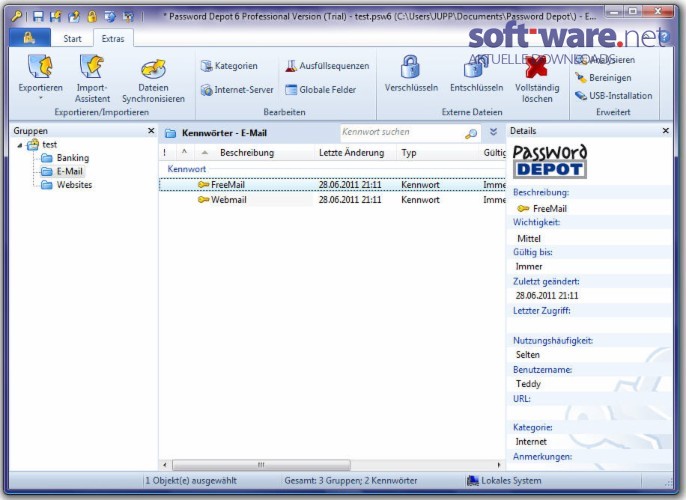The height and width of the screenshot is (500, 686).
Task: Sort by Letzte Änderung column
Action: (x=351, y=153)
